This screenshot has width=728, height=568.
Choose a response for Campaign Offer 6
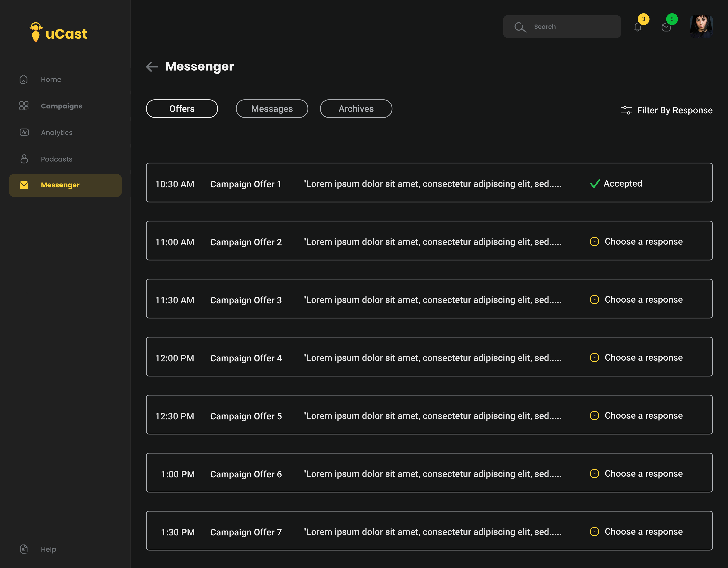click(644, 474)
